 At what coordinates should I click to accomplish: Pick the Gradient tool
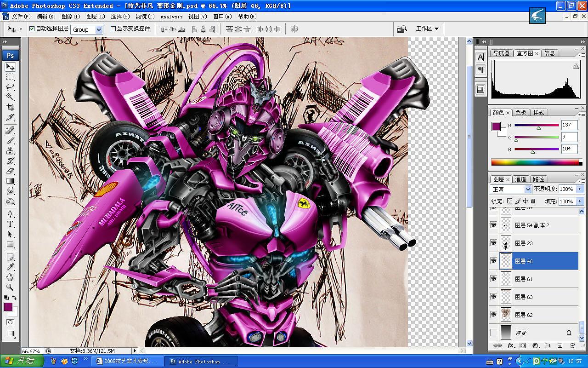[x=10, y=181]
